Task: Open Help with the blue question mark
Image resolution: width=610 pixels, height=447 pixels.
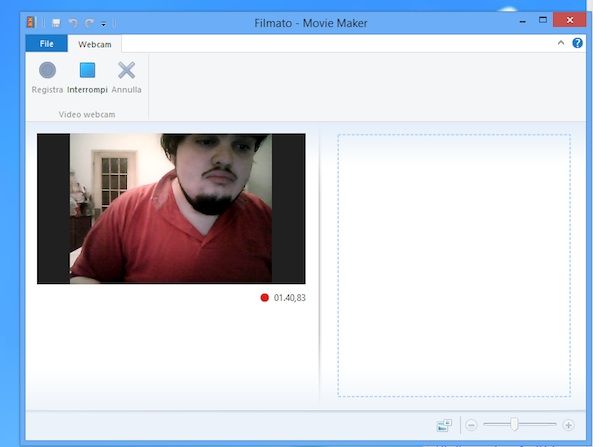Action: pyautogui.click(x=577, y=43)
